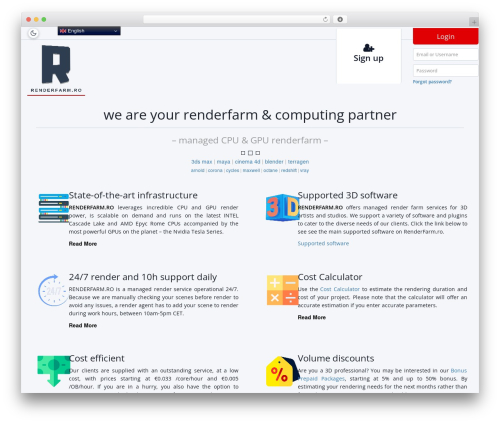The image size is (500, 423).
Task: Open the cycles renderer link
Action: click(x=232, y=170)
